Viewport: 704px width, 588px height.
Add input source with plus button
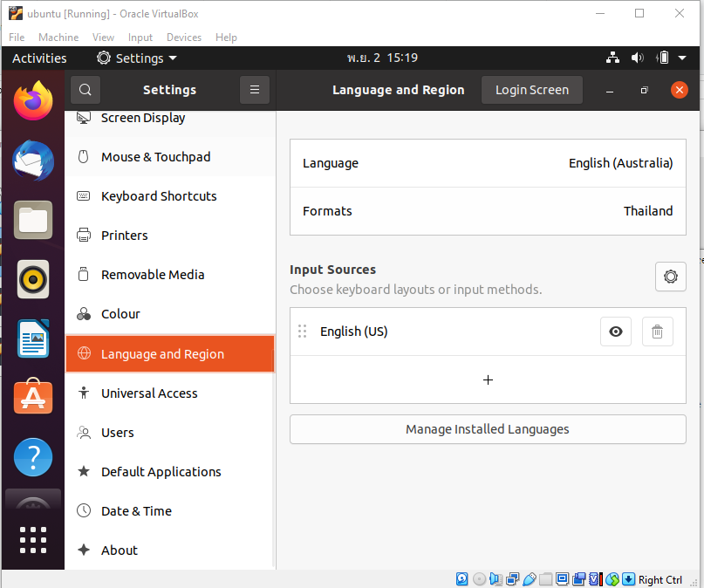pos(488,379)
